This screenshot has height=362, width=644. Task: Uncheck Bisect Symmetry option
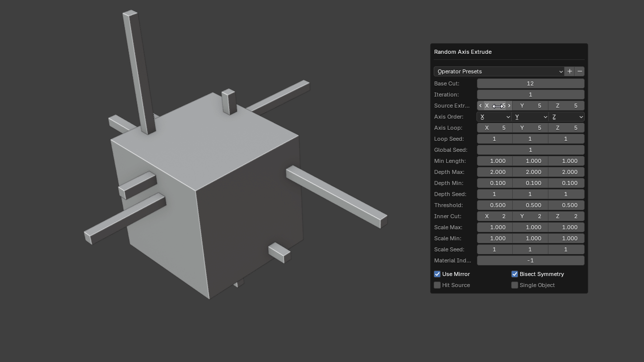[x=515, y=274]
